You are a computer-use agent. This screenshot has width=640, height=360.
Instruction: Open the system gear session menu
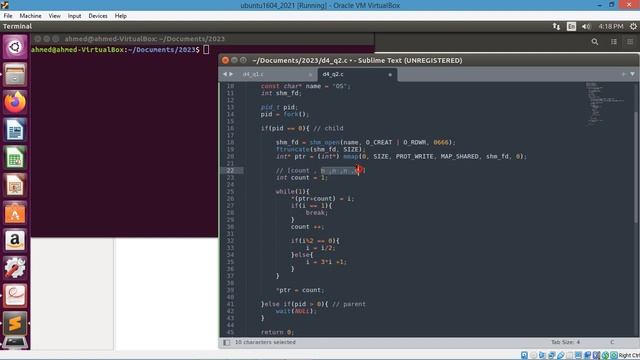click(633, 27)
